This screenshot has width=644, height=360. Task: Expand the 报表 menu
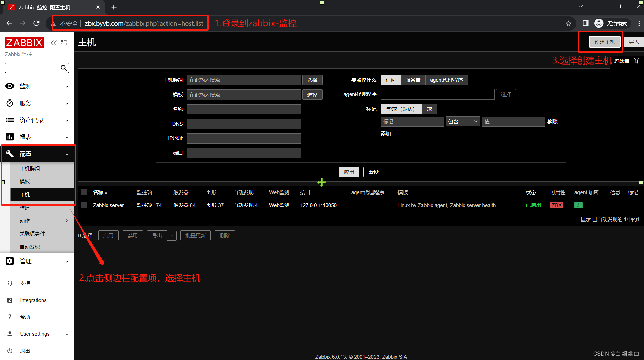click(x=67, y=137)
